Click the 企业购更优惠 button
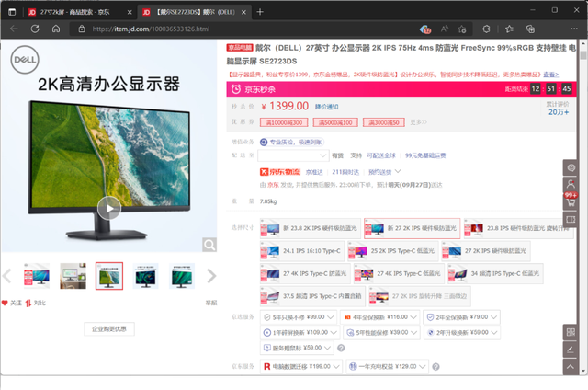Screen dimensions: 588x390 click(109, 329)
